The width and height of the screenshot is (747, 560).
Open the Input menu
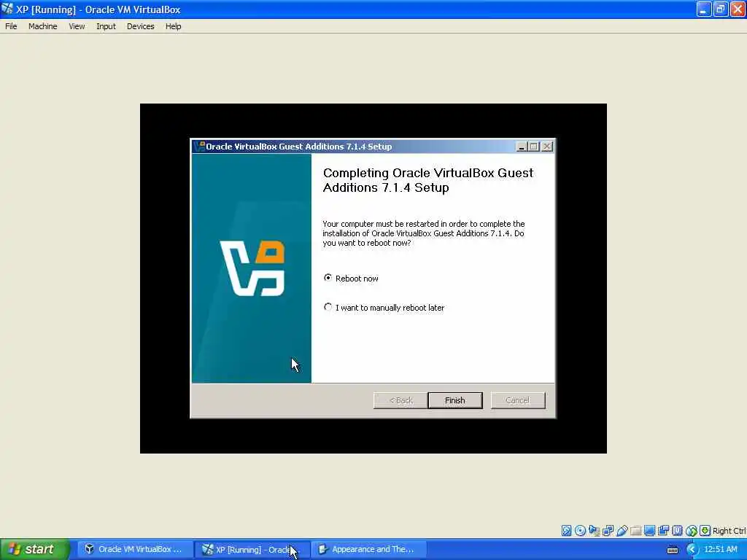pos(106,26)
